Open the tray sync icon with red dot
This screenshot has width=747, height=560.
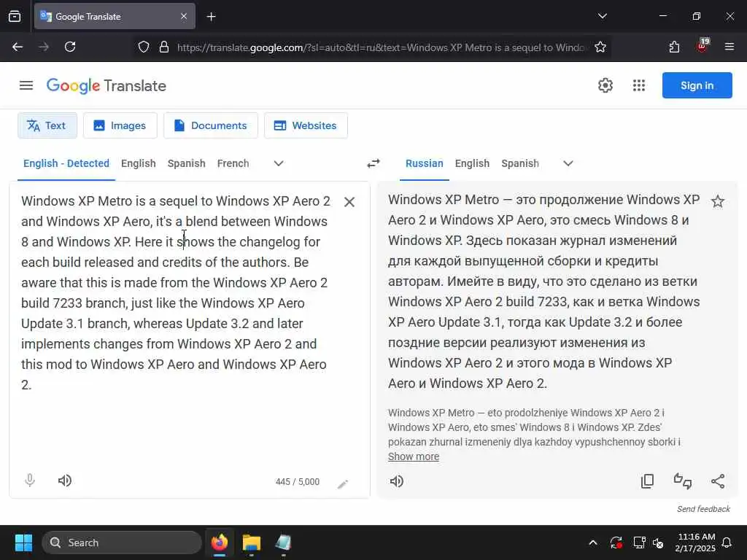616,542
